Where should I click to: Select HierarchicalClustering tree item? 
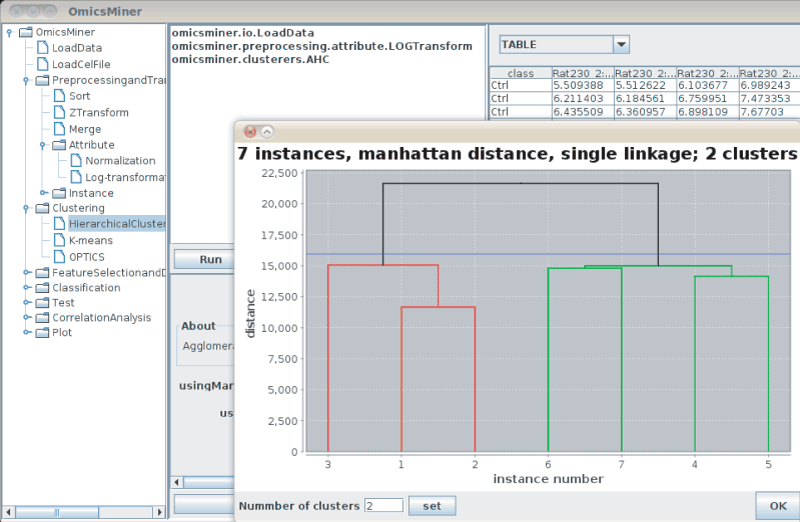[117, 223]
